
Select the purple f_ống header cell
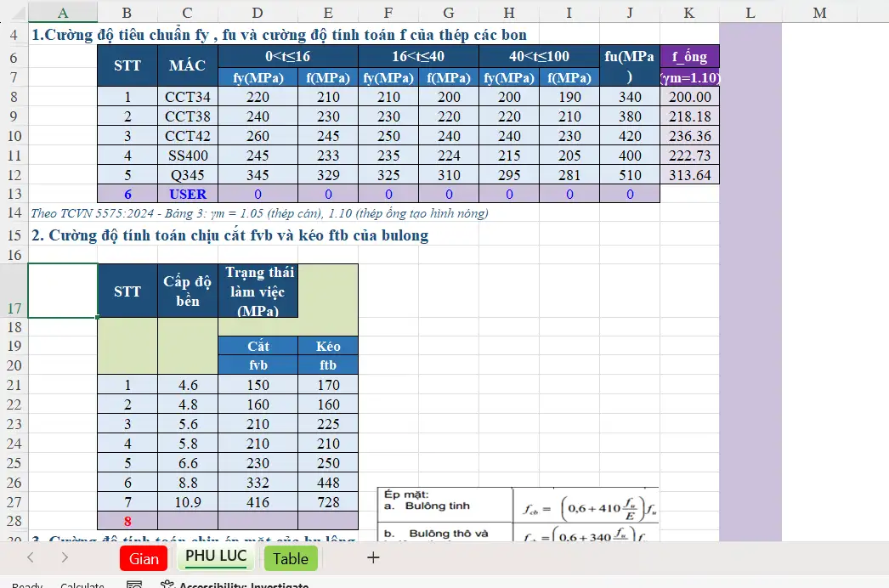pos(689,56)
